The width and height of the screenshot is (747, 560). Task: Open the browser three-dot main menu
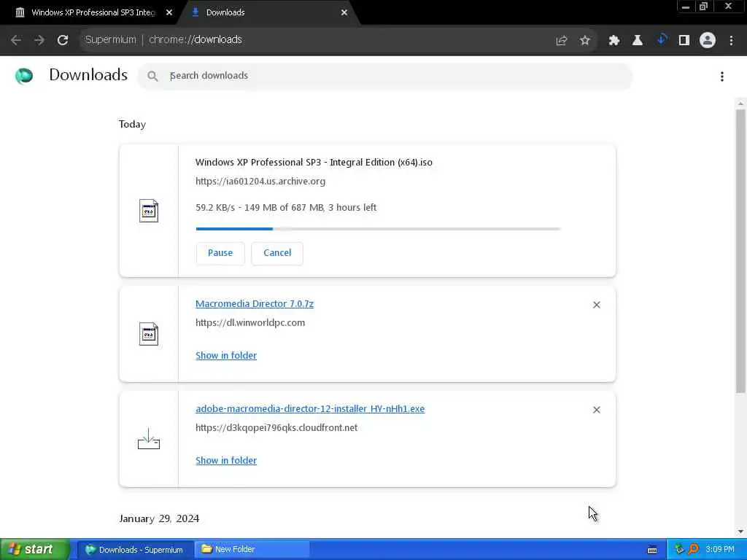731,41
